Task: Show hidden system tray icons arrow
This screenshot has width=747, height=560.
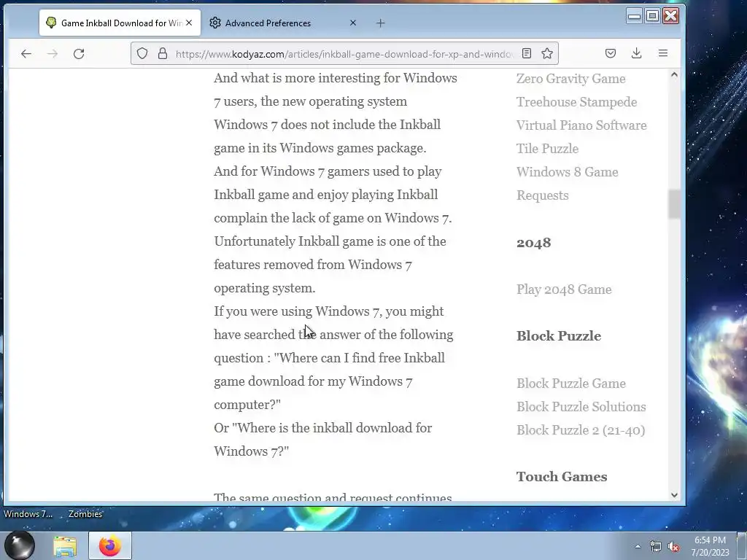Action: [638, 546]
